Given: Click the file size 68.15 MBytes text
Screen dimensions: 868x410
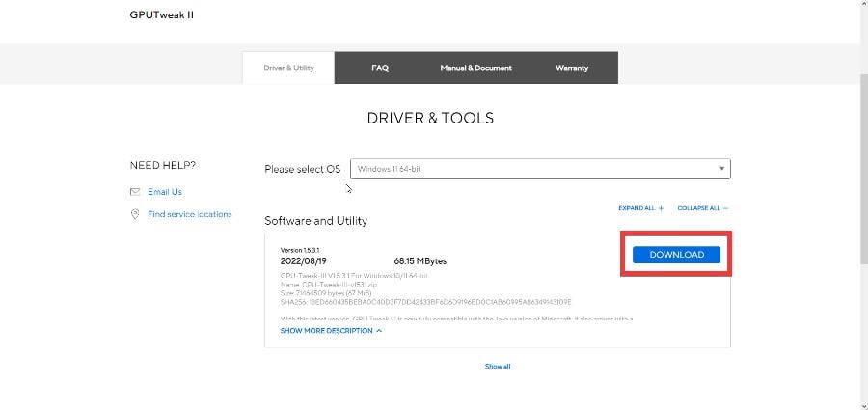Looking at the screenshot, I should pyautogui.click(x=420, y=261).
